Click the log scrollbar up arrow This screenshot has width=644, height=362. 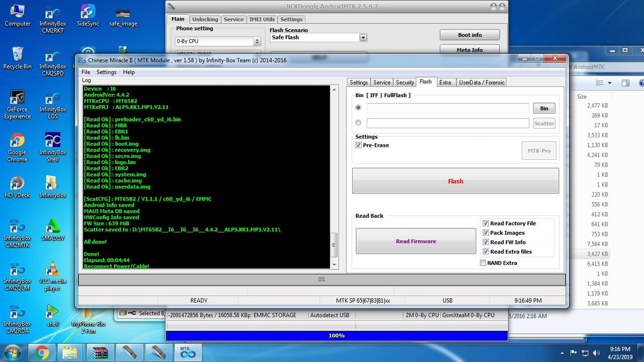[x=334, y=89]
